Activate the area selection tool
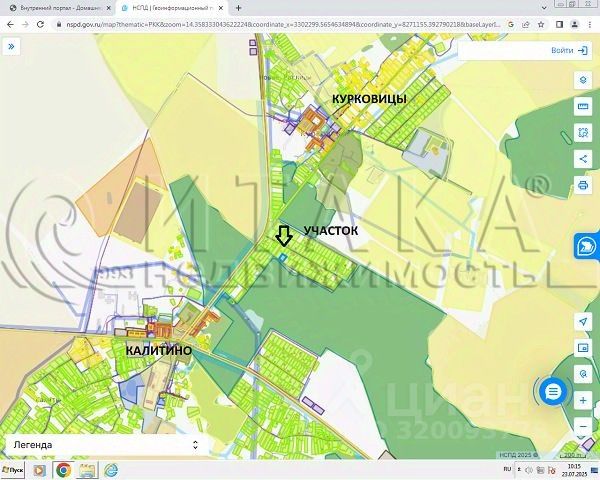 point(583,132)
